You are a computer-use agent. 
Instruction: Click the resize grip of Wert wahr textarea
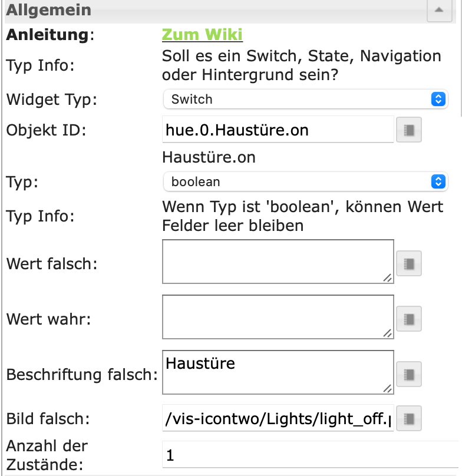coord(387,333)
